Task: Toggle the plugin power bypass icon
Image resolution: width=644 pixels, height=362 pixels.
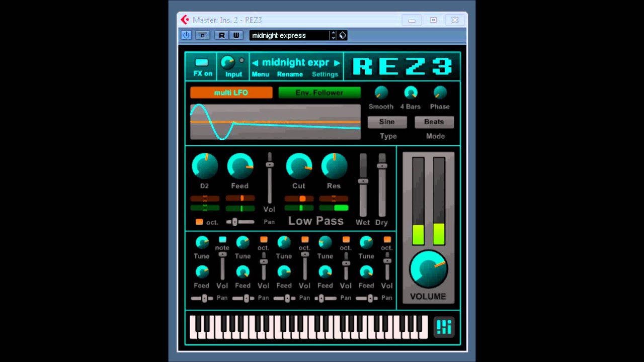Action: tap(186, 35)
